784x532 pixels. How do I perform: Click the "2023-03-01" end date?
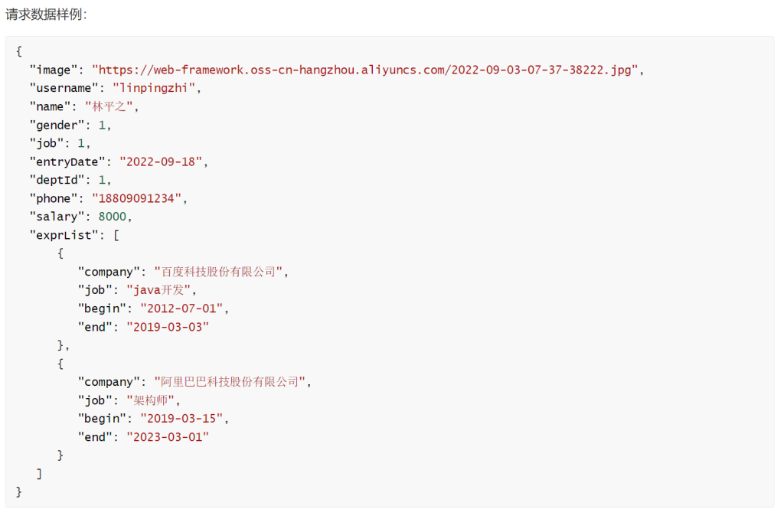point(168,436)
